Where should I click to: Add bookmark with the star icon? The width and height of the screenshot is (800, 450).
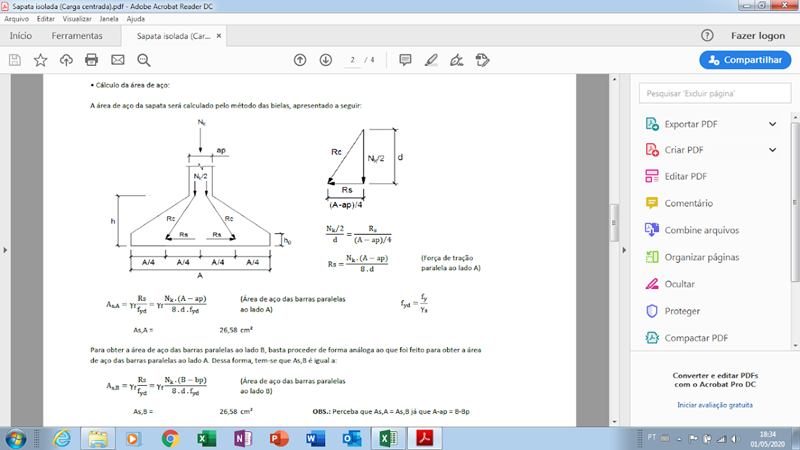click(x=40, y=60)
